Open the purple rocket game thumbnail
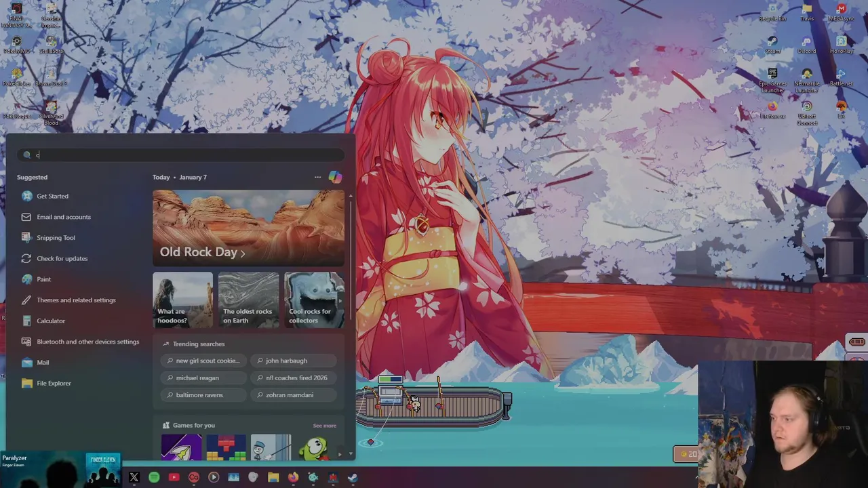The image size is (868, 488). pyautogui.click(x=182, y=447)
